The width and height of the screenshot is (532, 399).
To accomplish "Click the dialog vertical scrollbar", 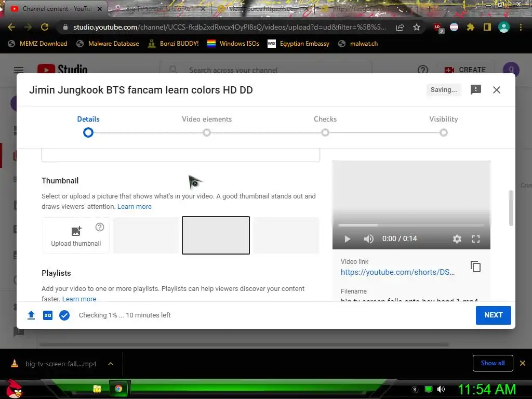I will coord(511,208).
